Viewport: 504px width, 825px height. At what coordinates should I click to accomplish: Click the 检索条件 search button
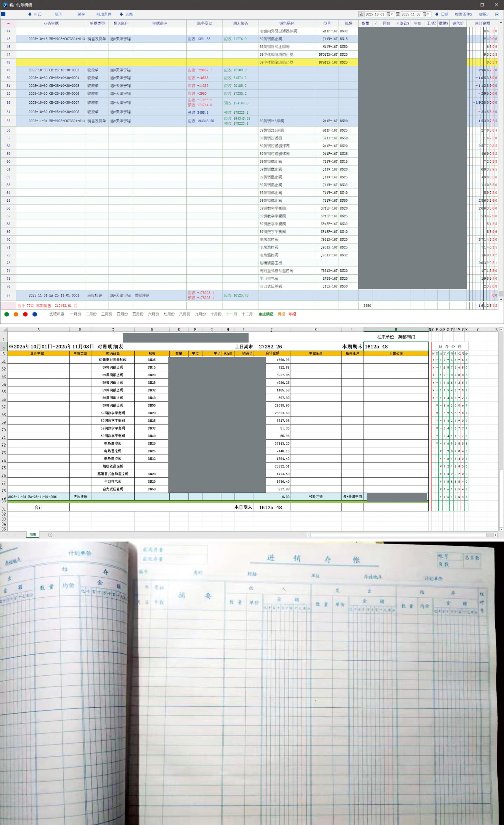pyautogui.click(x=463, y=14)
